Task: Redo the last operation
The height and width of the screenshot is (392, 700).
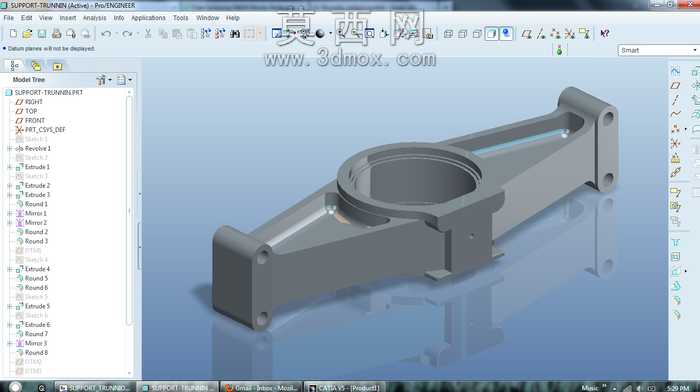Action: pos(127,33)
